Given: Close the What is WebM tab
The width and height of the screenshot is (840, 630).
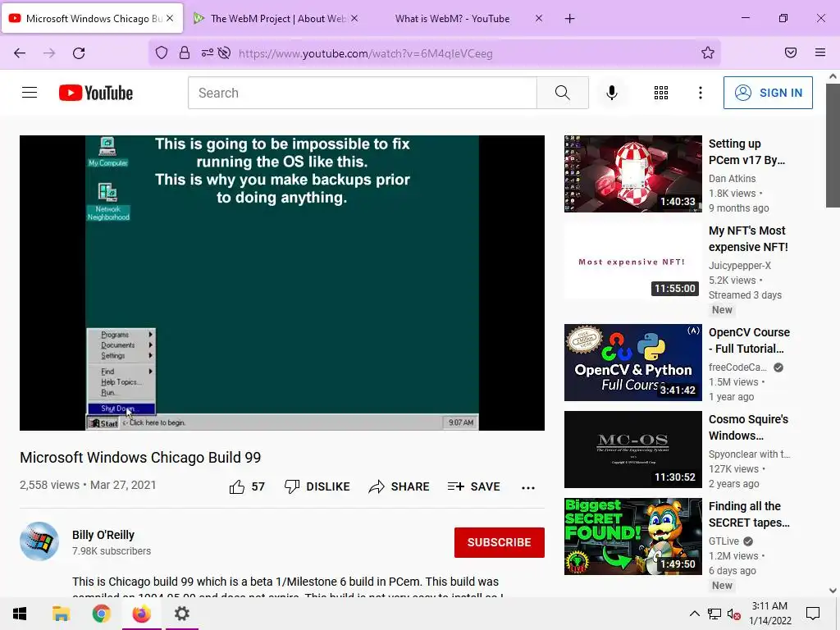Looking at the screenshot, I should coord(539,18).
